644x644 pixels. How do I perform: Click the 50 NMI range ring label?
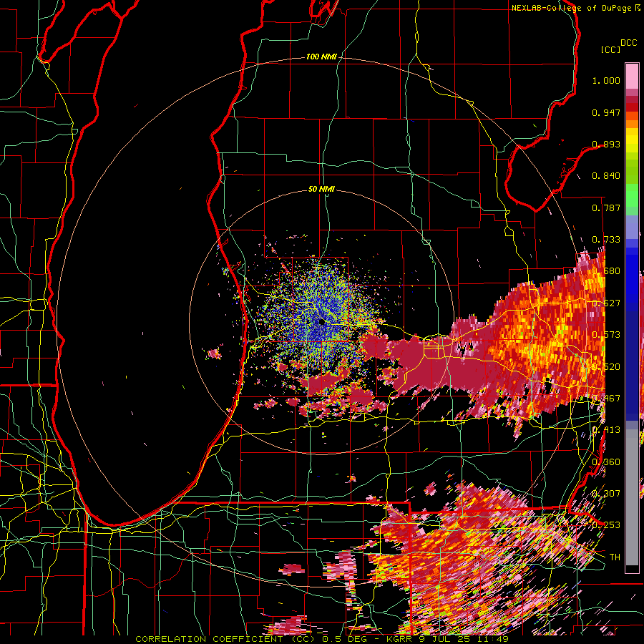321,189
